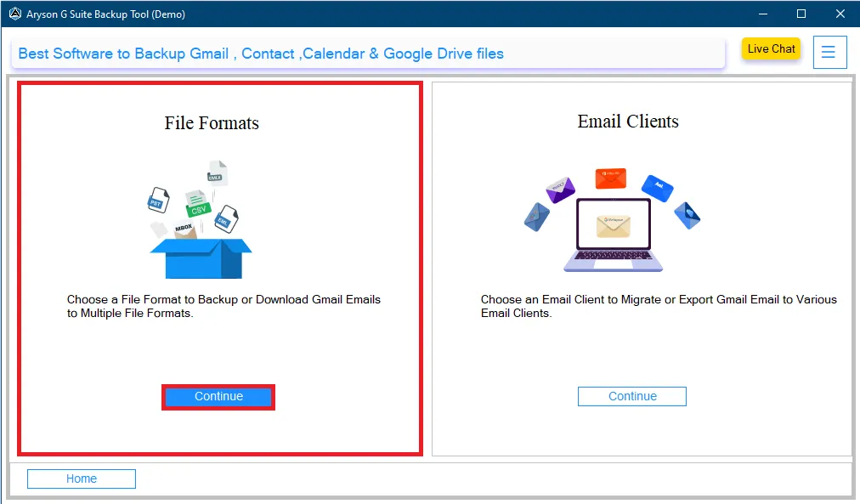The height and width of the screenshot is (504, 860).
Task: Open Live Chat support
Action: (771, 49)
